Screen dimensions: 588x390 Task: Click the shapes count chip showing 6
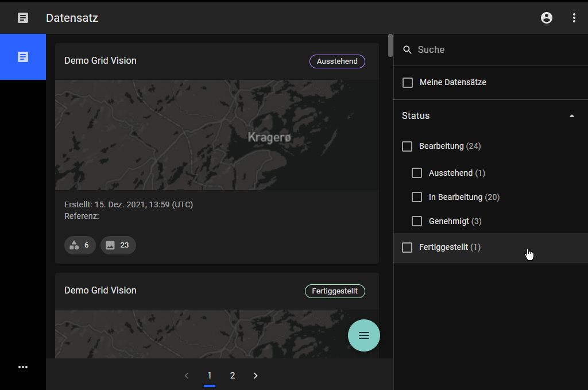pos(80,245)
